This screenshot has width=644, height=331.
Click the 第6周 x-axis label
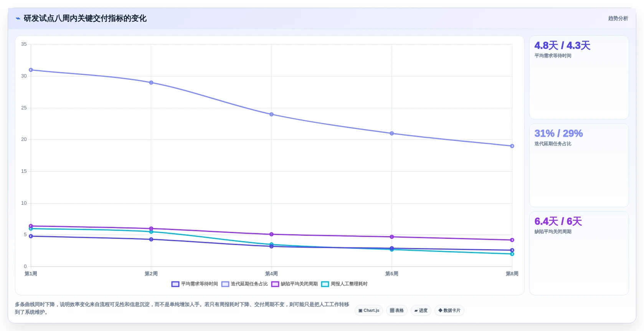tap(392, 274)
